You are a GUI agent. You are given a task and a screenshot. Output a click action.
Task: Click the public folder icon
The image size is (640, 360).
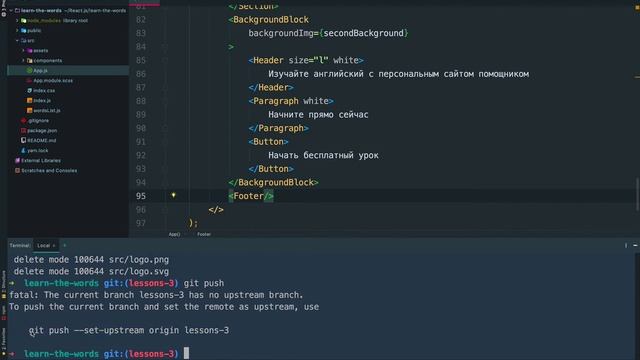coord(24,30)
